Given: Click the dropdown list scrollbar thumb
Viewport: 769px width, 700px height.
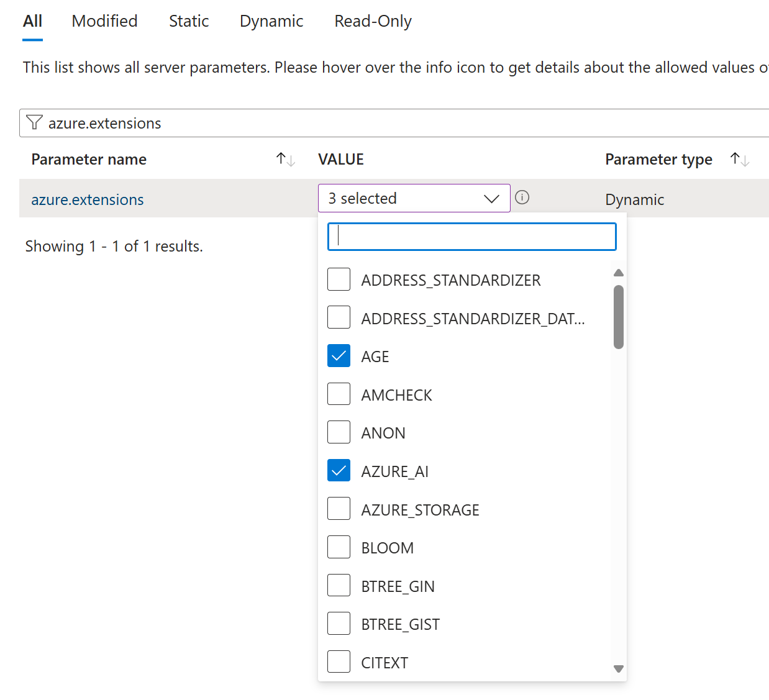Looking at the screenshot, I should click(618, 317).
